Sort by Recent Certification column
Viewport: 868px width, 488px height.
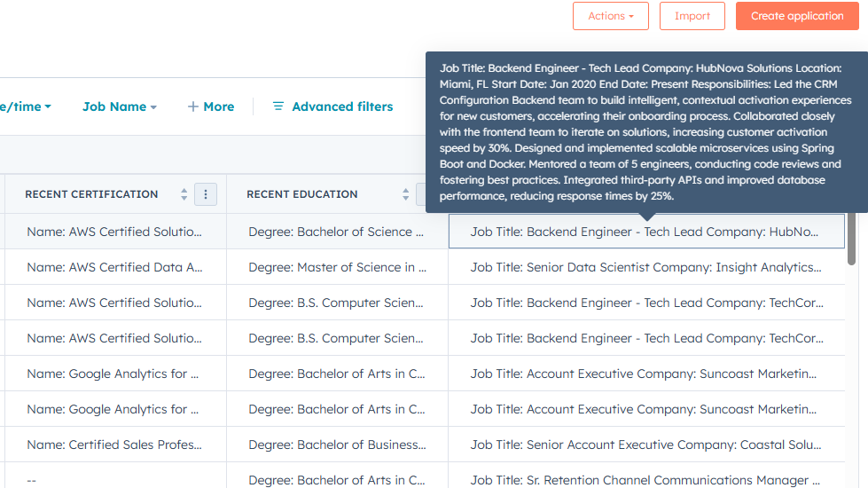[184, 194]
